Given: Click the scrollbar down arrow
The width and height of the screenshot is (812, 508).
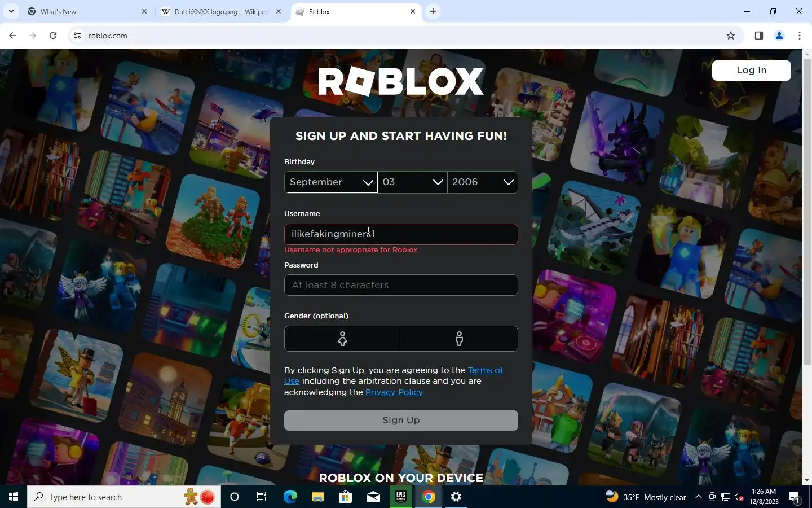Looking at the screenshot, I should point(807,480).
